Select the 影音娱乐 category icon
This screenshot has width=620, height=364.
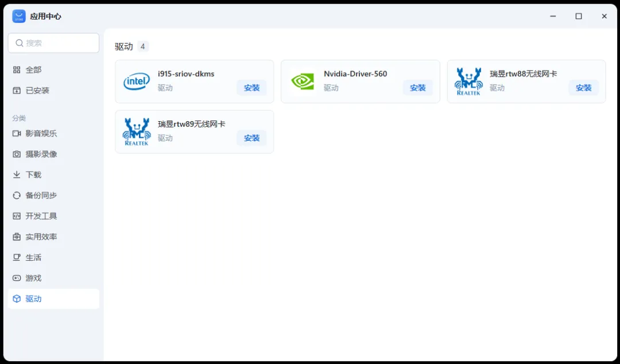17,133
